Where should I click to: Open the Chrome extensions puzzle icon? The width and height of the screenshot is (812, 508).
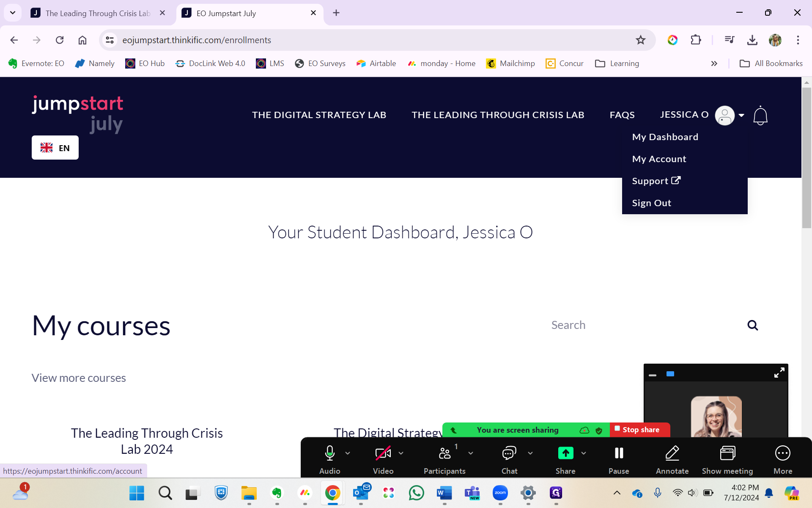coord(696,40)
